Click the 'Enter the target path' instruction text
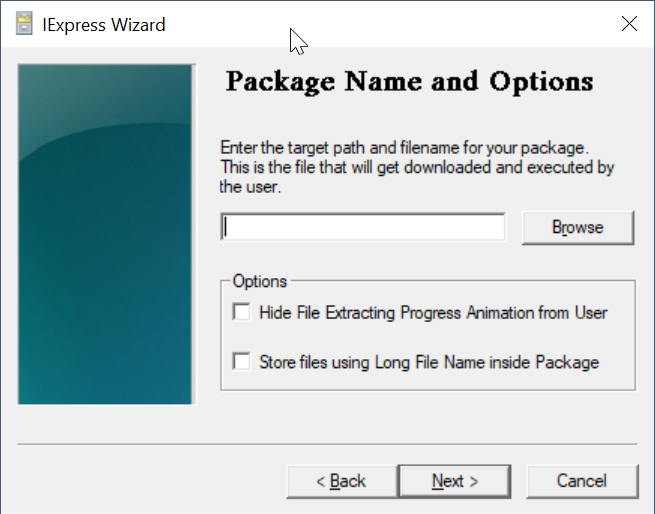The width and height of the screenshot is (655, 514). click(x=417, y=167)
